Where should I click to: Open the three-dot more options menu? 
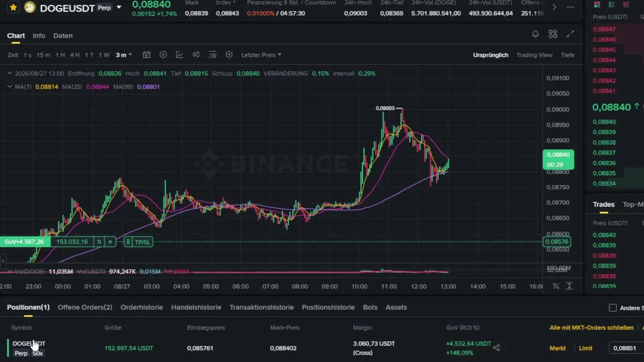click(x=570, y=7)
